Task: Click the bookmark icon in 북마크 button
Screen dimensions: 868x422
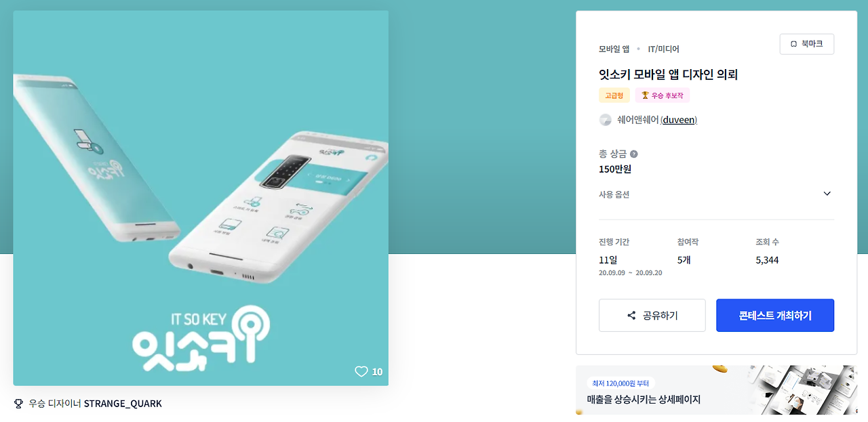Action: (793, 44)
